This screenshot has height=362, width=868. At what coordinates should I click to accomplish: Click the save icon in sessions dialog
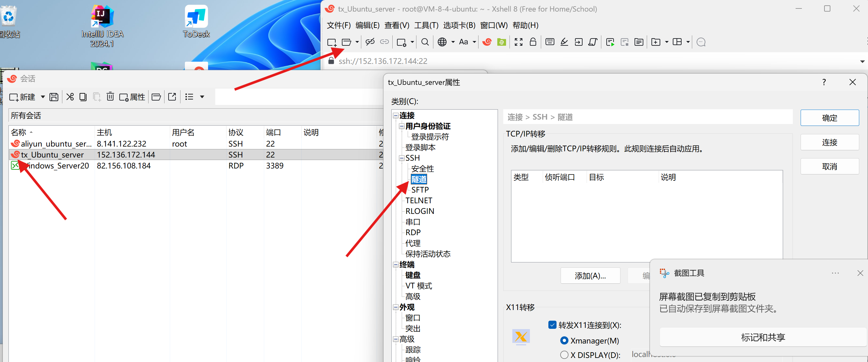54,97
